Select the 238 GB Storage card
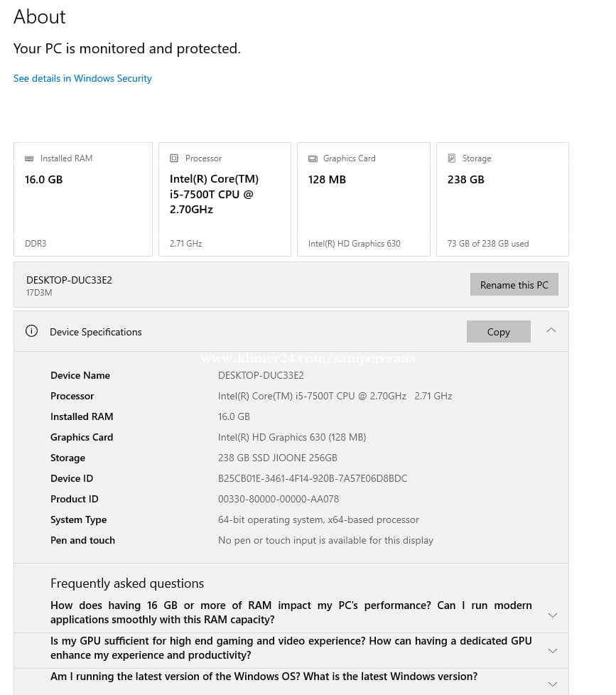Image resolution: width=616 pixels, height=695 pixels. coord(502,199)
